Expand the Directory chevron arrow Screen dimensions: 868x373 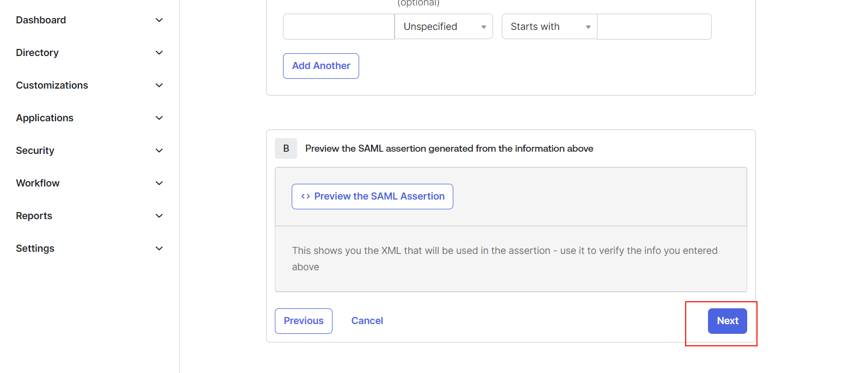coord(159,53)
